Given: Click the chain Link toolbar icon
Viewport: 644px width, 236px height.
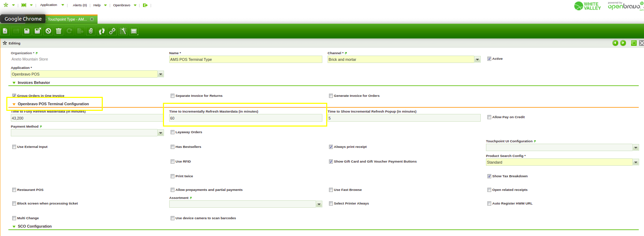Looking at the screenshot, I should 112,31.
